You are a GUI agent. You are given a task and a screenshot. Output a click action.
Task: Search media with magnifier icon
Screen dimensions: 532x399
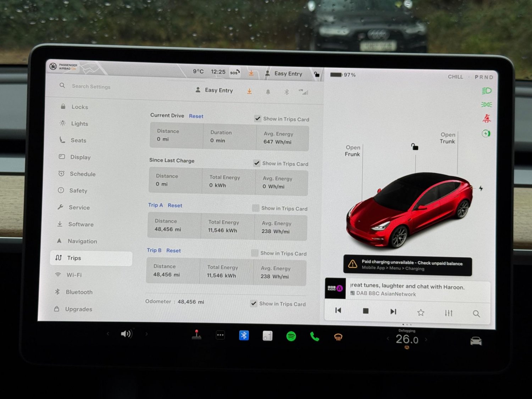click(476, 314)
